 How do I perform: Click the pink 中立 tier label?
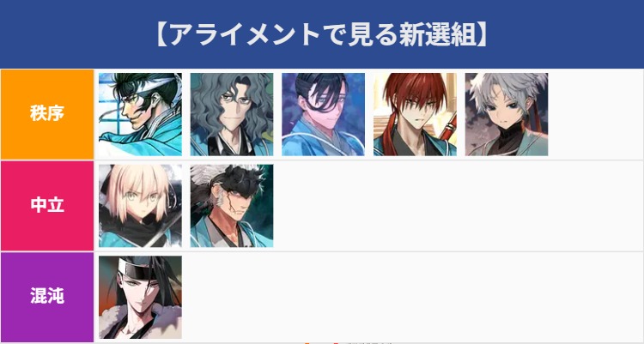pos(47,206)
